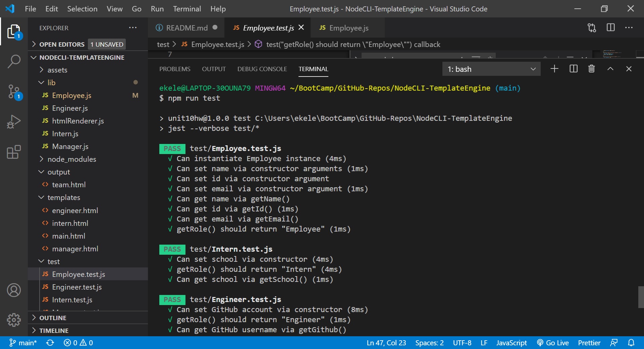Switch to the Debug Console tab

[262, 69]
